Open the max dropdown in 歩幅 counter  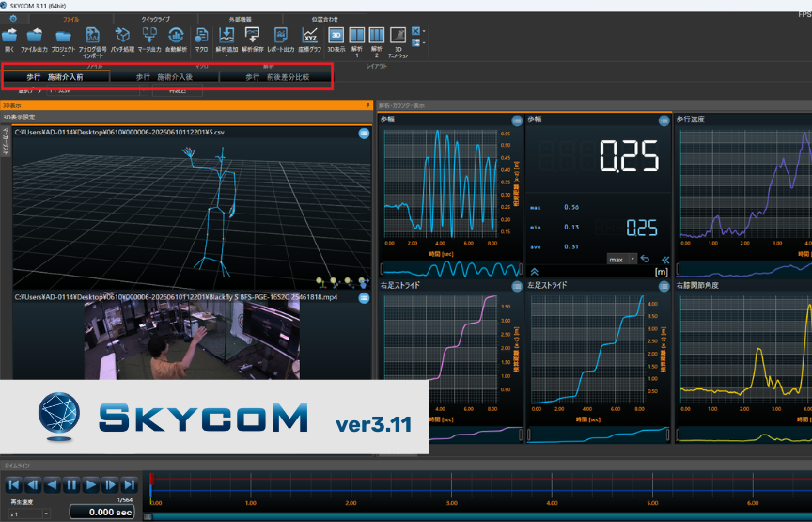click(x=621, y=259)
